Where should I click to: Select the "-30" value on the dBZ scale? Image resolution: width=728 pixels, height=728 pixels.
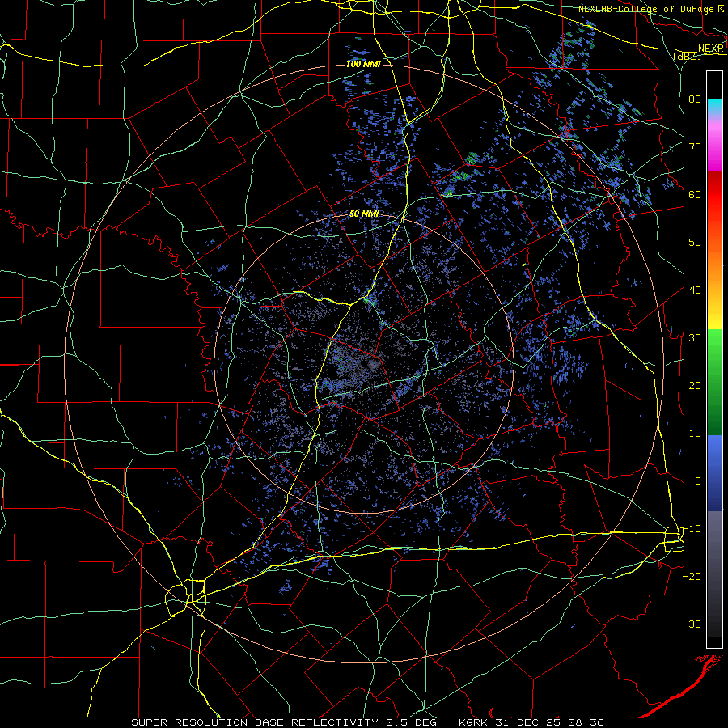(x=692, y=624)
